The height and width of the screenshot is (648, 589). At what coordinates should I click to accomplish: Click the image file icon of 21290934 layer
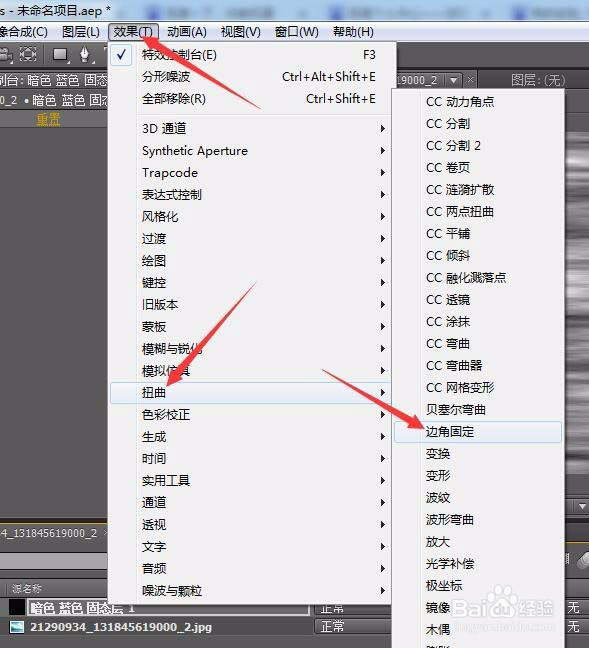click(x=17, y=627)
